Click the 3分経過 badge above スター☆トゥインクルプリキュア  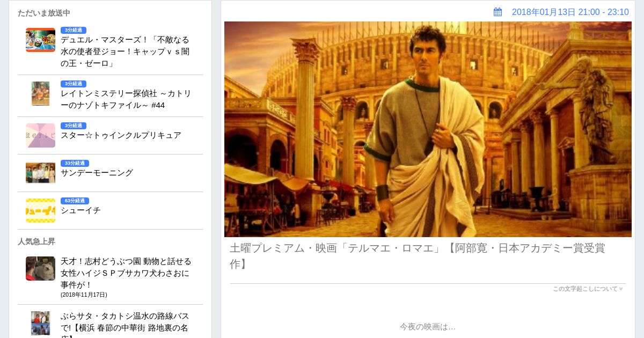(x=74, y=126)
